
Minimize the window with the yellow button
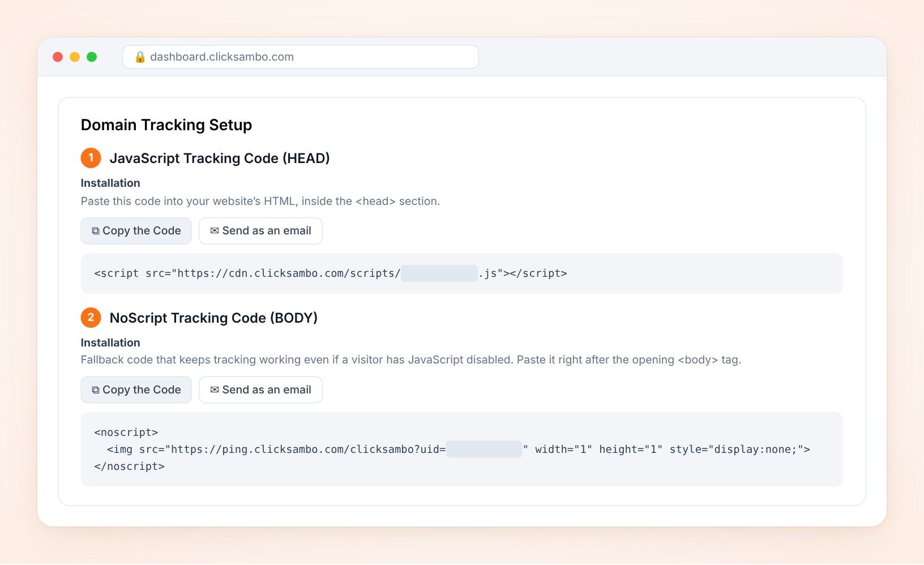75,57
